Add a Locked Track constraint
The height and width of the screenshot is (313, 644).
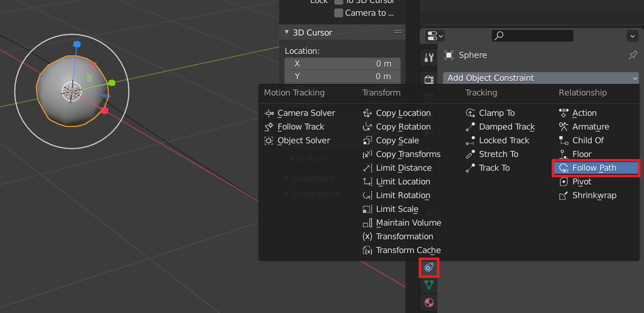pyautogui.click(x=497, y=140)
